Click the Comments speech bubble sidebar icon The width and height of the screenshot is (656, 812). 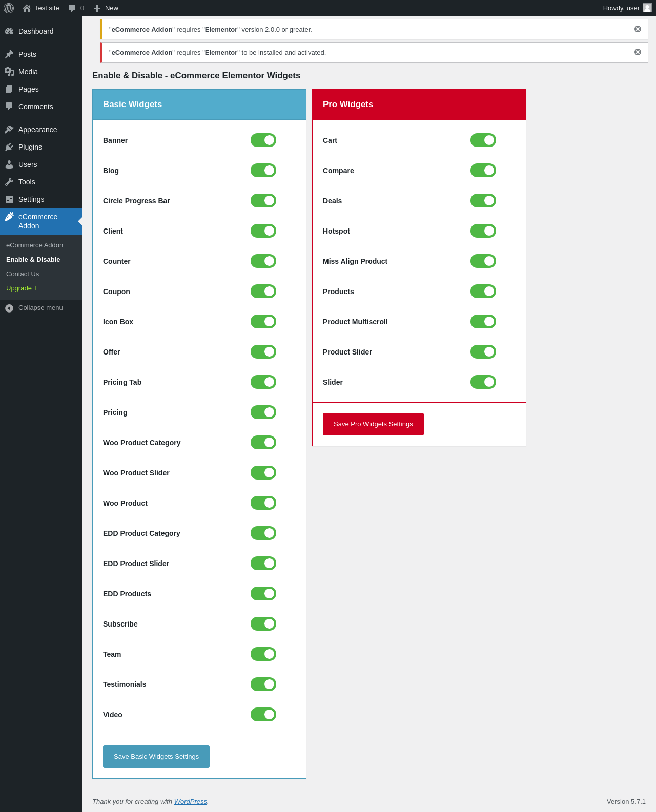click(9, 107)
